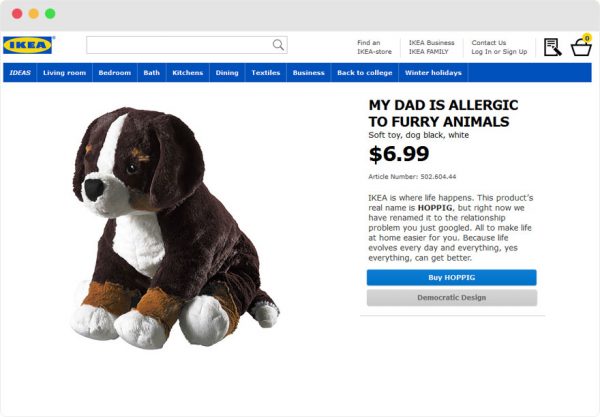The image size is (600, 417).
Task: Open the shopping list icon
Action: pos(553,47)
